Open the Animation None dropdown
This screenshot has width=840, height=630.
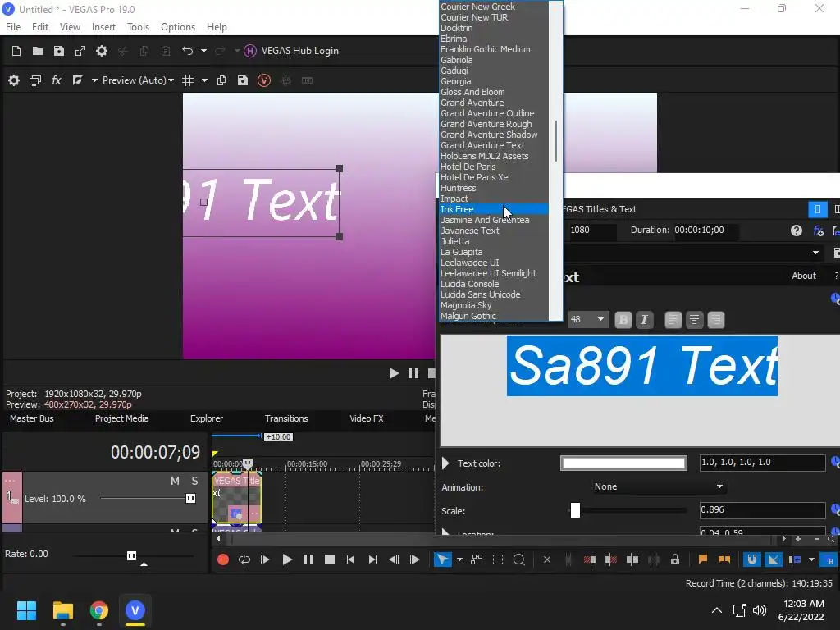click(x=659, y=487)
